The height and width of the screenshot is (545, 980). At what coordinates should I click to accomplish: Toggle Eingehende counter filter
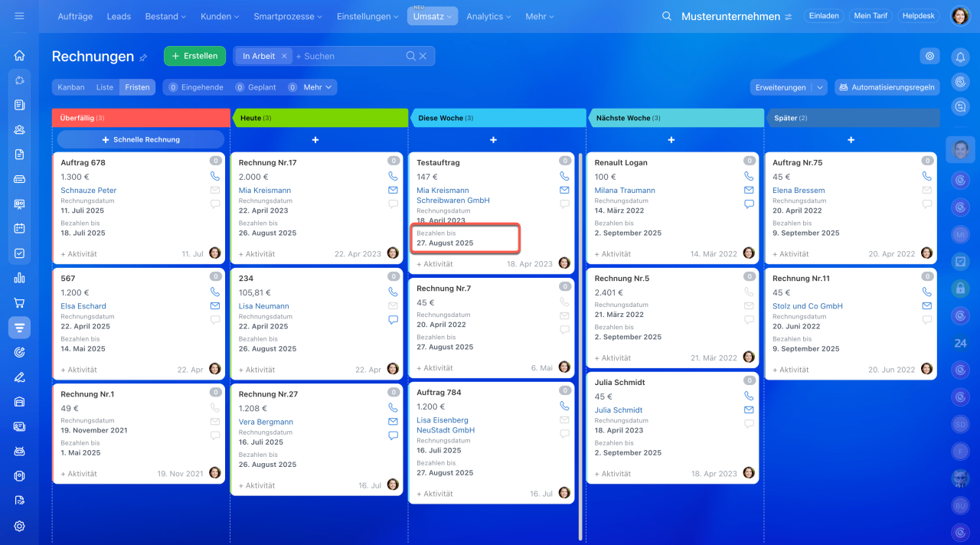196,87
